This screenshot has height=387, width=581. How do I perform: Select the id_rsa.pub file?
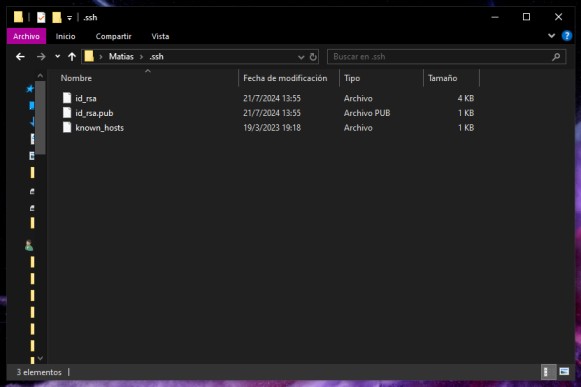click(94, 113)
